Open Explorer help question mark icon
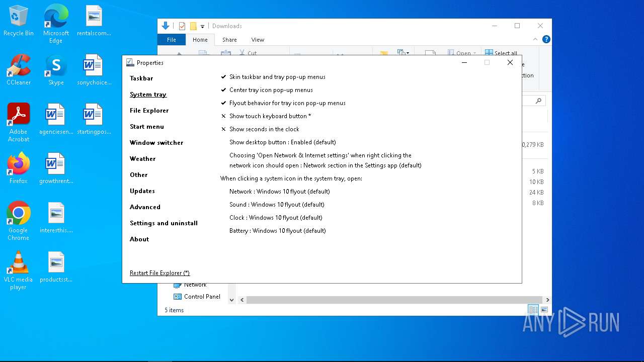 point(546,39)
